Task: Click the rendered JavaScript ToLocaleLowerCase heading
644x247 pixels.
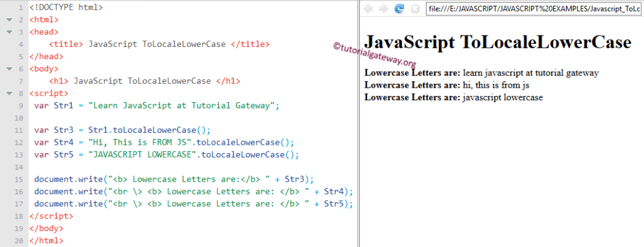Action: [x=498, y=43]
